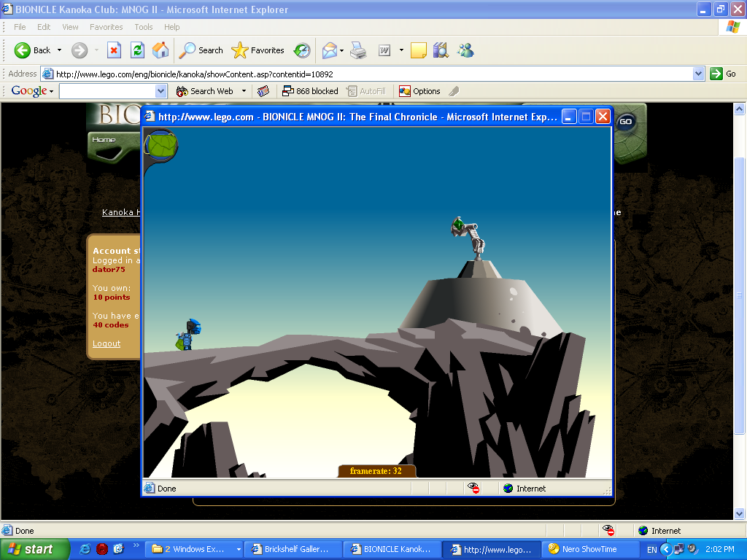Expand the system tray hidden icons arrow
Image resolution: width=747 pixels, height=560 pixels.
point(666,549)
